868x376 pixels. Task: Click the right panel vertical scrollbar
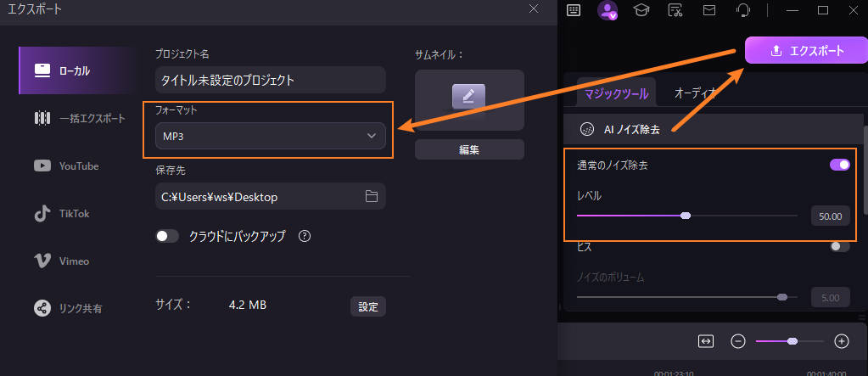point(865,171)
